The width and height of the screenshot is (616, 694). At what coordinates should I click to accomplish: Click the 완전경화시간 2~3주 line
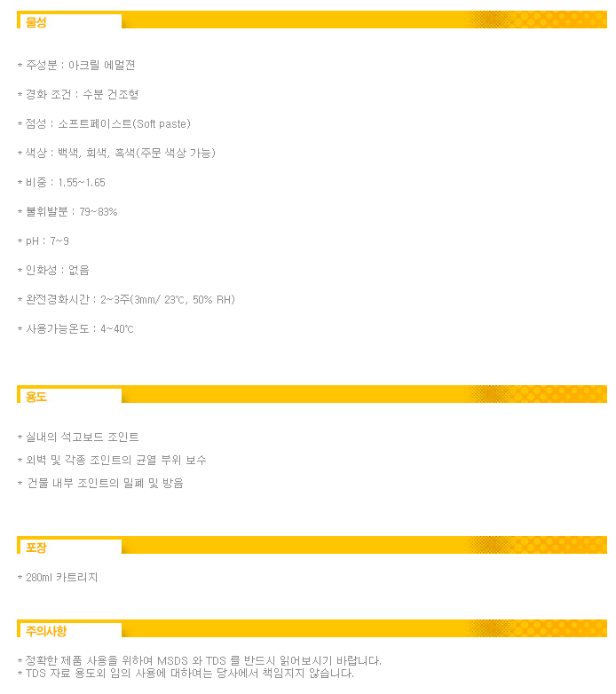pyautogui.click(x=126, y=300)
